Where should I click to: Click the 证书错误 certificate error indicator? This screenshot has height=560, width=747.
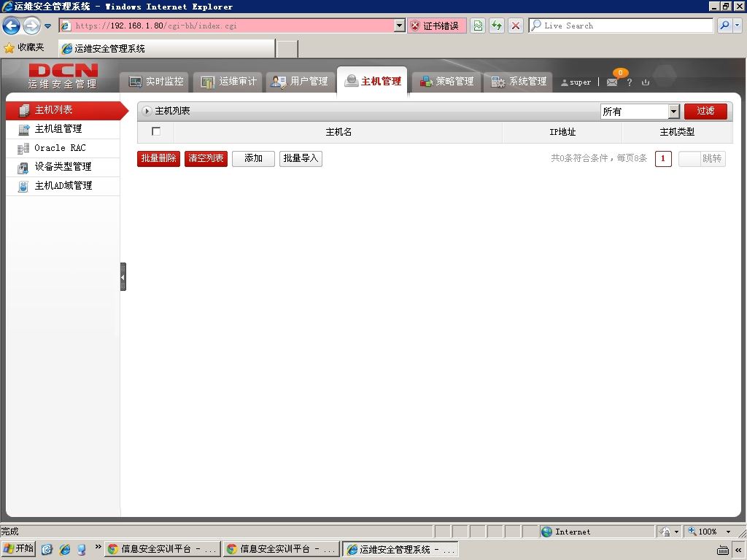tap(437, 26)
